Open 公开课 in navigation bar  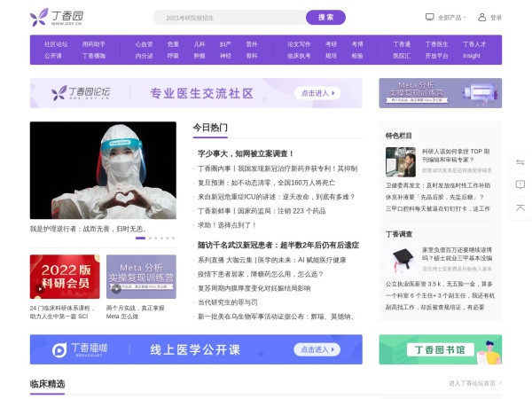(53, 56)
